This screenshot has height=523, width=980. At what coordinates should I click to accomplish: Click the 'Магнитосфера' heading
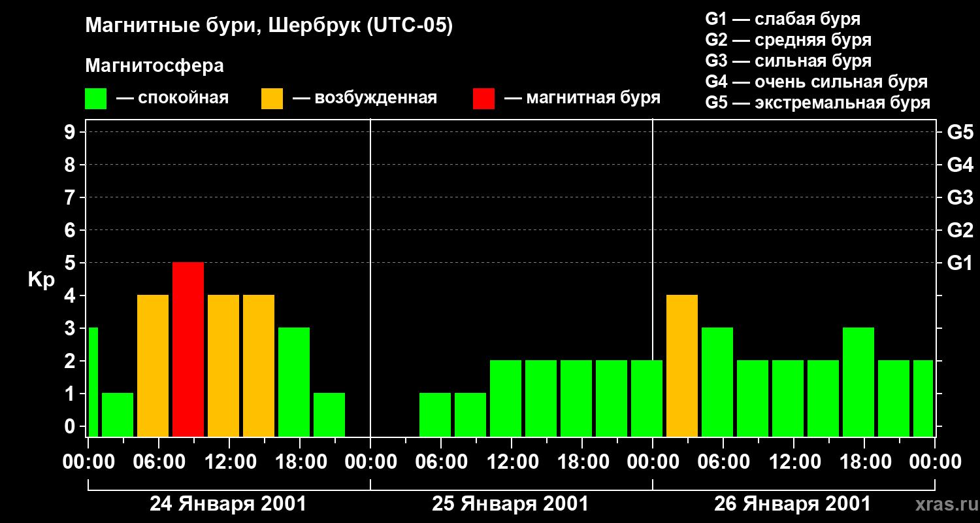(154, 66)
